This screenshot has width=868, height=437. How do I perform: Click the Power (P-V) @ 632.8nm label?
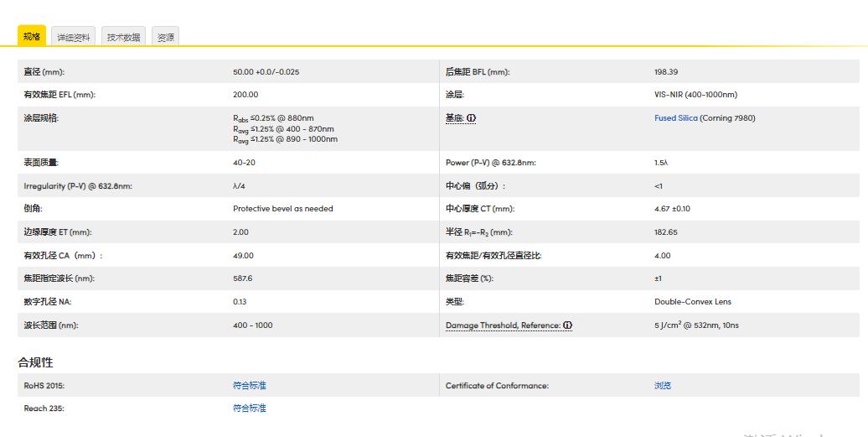tap(490, 163)
